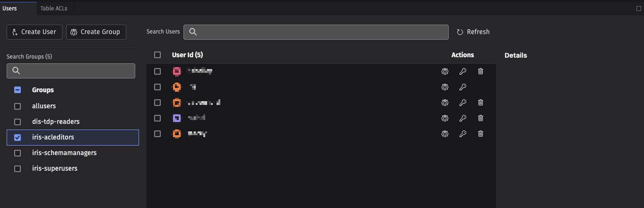Switch to the Table ACLs tab
This screenshot has height=208, width=644.
tap(53, 9)
